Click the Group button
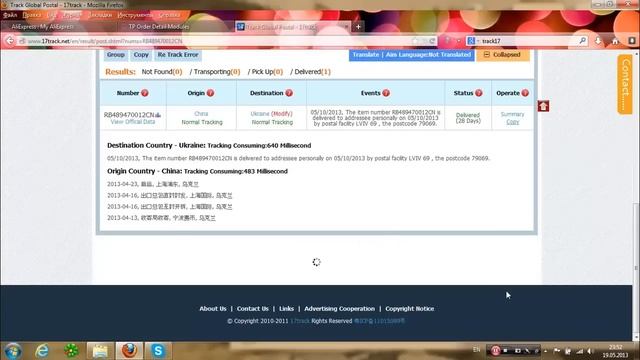This screenshot has width=640, height=360. point(116,55)
